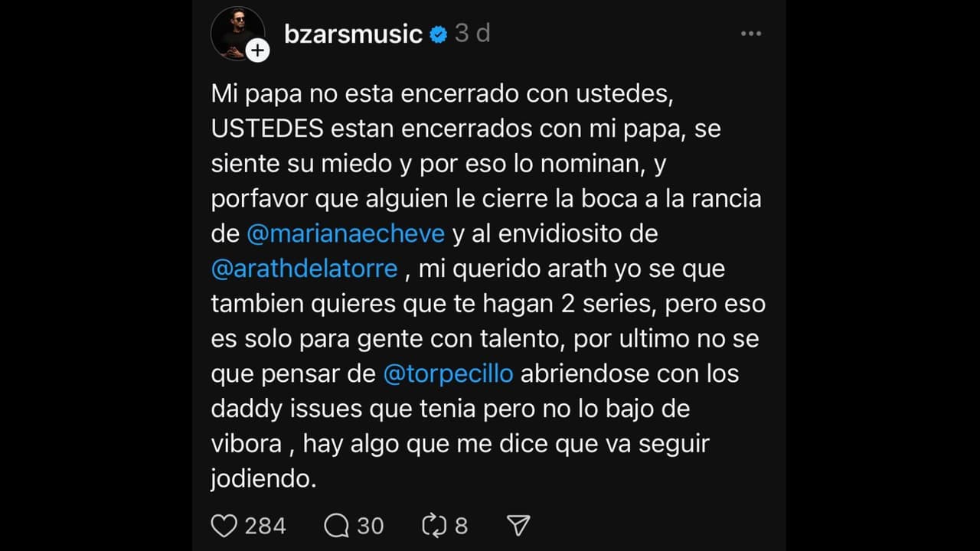Open the post via its first text line
This screenshot has height=551, width=980.
(x=446, y=94)
